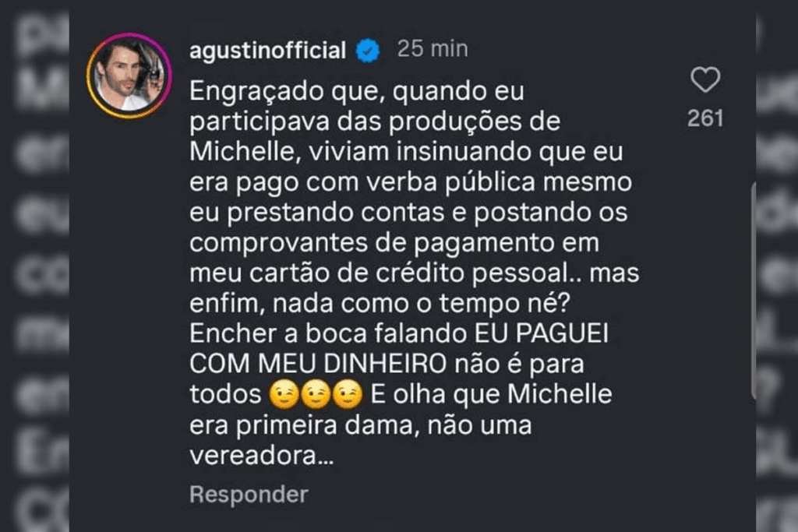Image resolution: width=798 pixels, height=532 pixels.
Task: Click the blue verified badge
Action: click(368, 51)
